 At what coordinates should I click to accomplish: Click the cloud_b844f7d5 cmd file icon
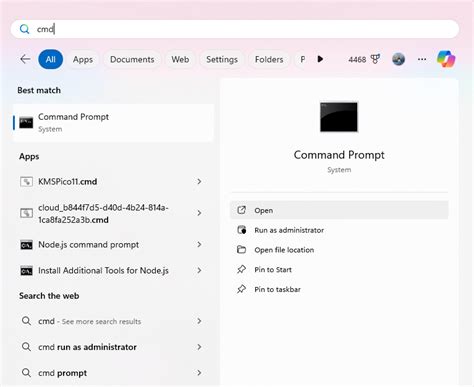pyautogui.click(x=26, y=213)
